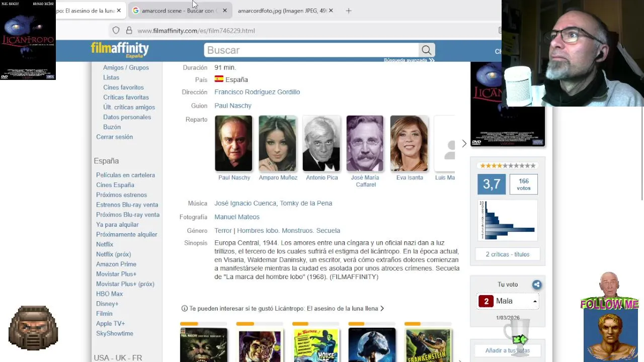Screen dimensions: 644x362
Task: Open Antonio Pica cast photo
Action: click(x=321, y=143)
